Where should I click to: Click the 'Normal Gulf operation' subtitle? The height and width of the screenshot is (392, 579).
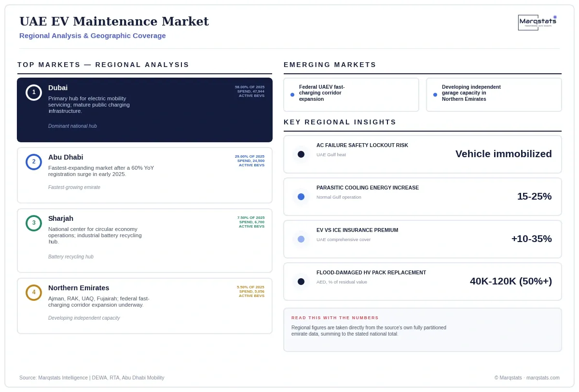pos(339,197)
